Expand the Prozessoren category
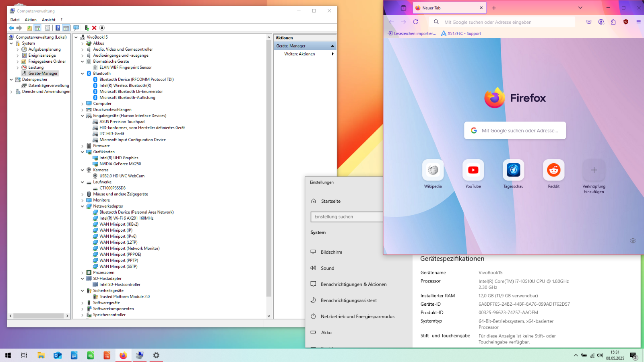Image resolution: width=644 pixels, height=362 pixels. [83, 273]
